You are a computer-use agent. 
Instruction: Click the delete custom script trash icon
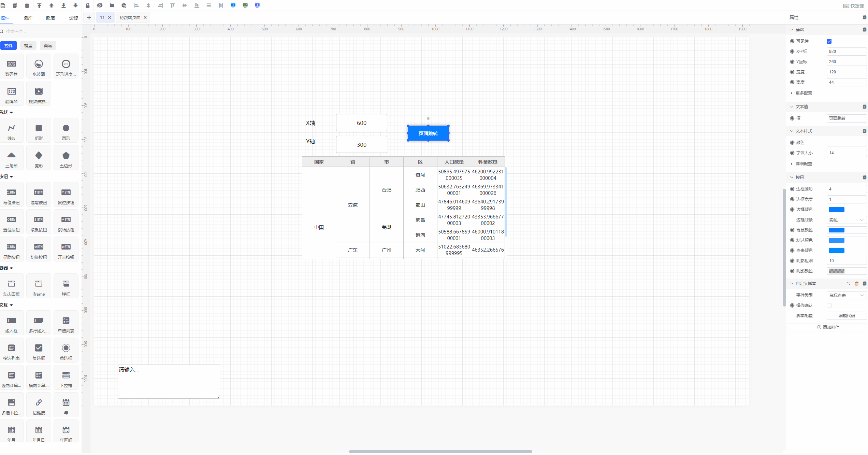pyautogui.click(x=856, y=283)
